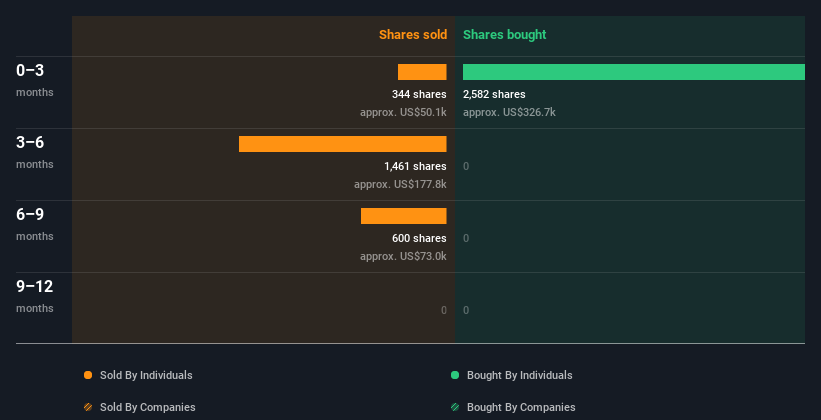Click the bought zero in 6–9 months row
Image resolution: width=821 pixels, height=420 pixels.
click(x=466, y=238)
